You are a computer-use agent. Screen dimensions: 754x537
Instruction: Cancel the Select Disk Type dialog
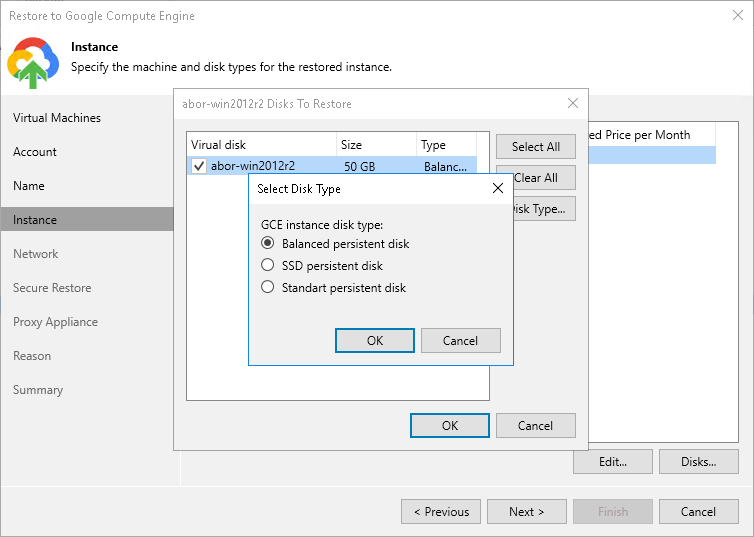tap(460, 340)
